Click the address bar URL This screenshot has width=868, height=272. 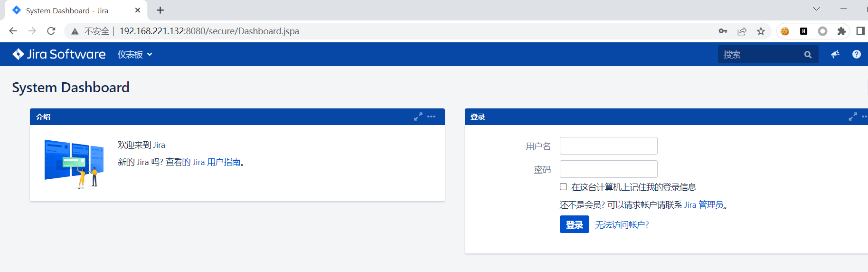[x=209, y=31]
